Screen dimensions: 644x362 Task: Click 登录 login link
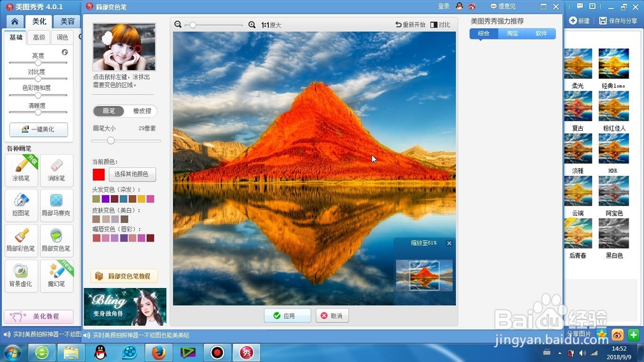tap(444, 6)
